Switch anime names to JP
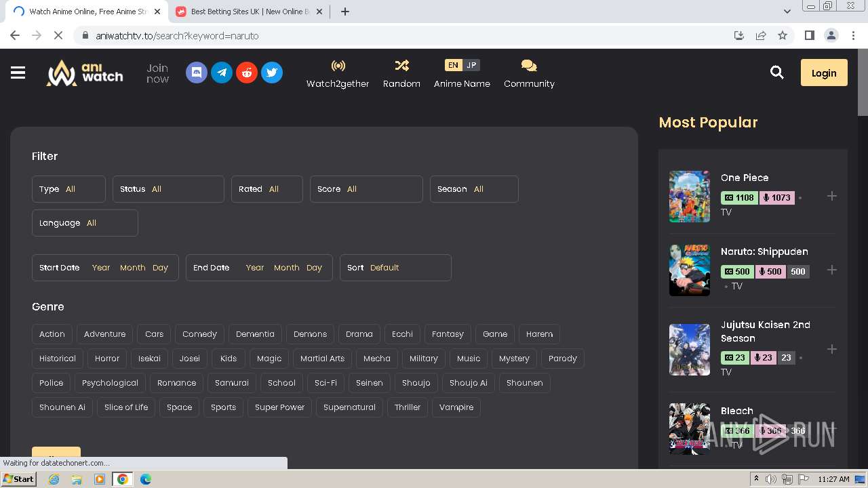The height and width of the screenshot is (488, 868). coord(471,65)
